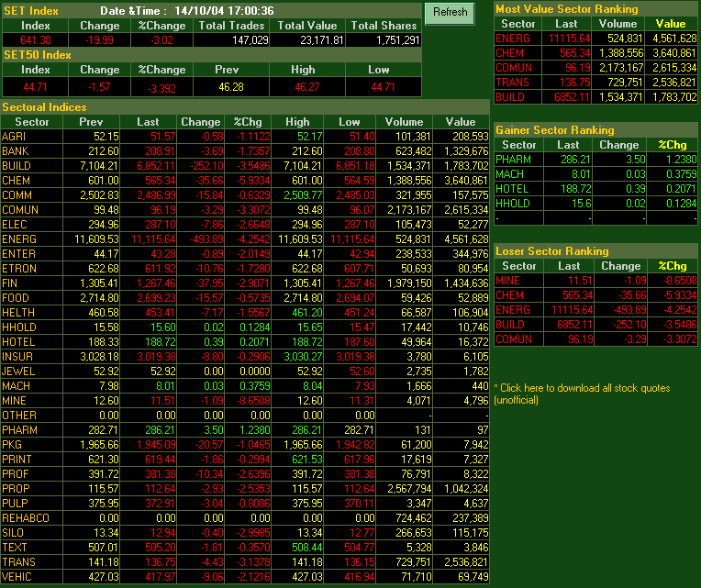Image resolution: width=701 pixels, height=588 pixels.
Task: Click HHOLD in the Sectoral Indices table
Action: (19, 327)
